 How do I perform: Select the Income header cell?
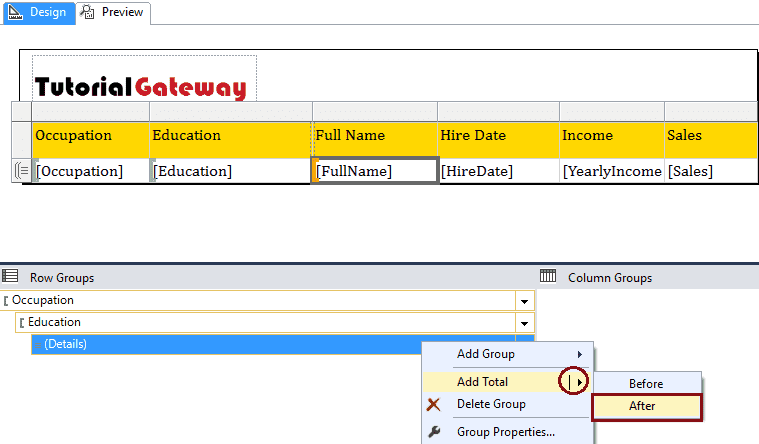[x=612, y=139]
